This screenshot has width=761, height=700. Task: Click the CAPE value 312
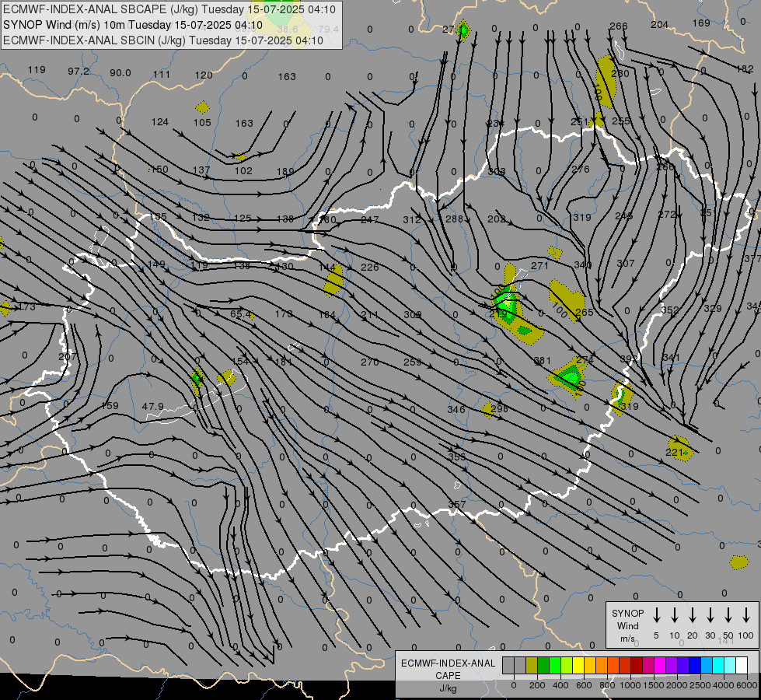pos(411,219)
